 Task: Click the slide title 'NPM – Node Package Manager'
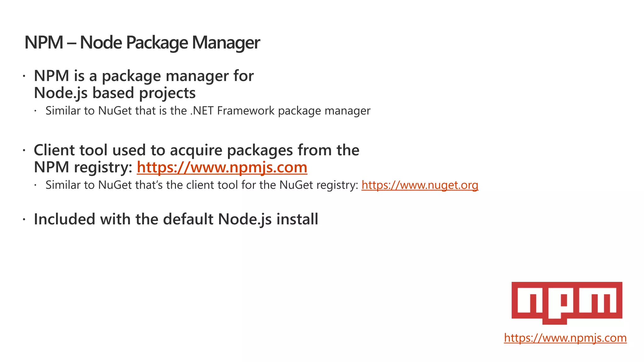click(x=142, y=42)
